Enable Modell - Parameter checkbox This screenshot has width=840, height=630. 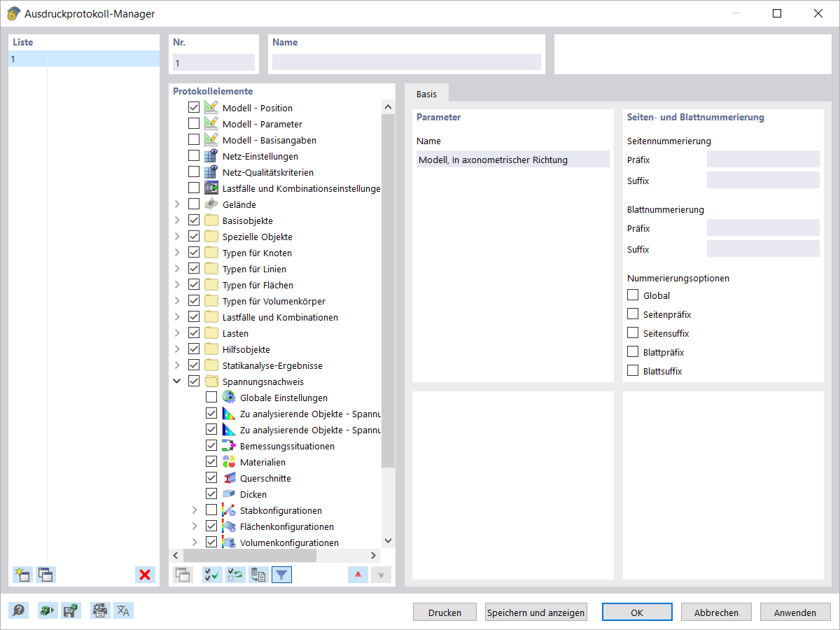coord(194,124)
